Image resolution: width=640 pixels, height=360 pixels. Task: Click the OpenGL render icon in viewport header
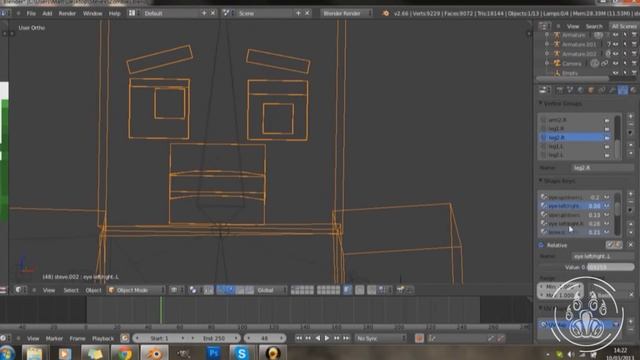pyautogui.click(x=400, y=290)
